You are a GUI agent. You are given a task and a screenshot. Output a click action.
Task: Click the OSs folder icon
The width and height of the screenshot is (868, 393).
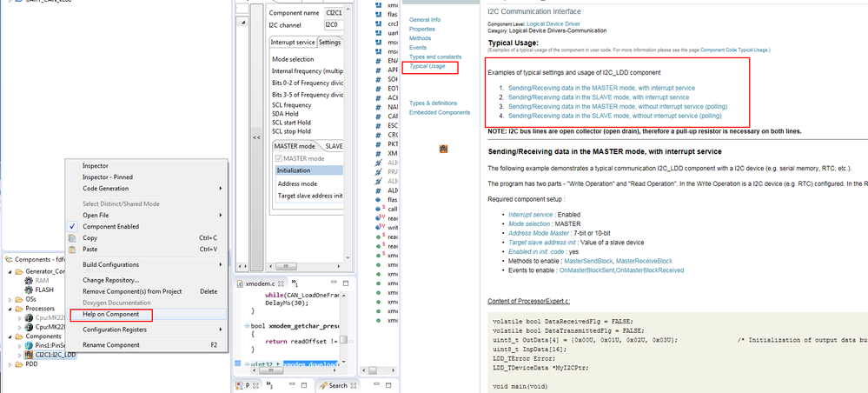point(19,299)
